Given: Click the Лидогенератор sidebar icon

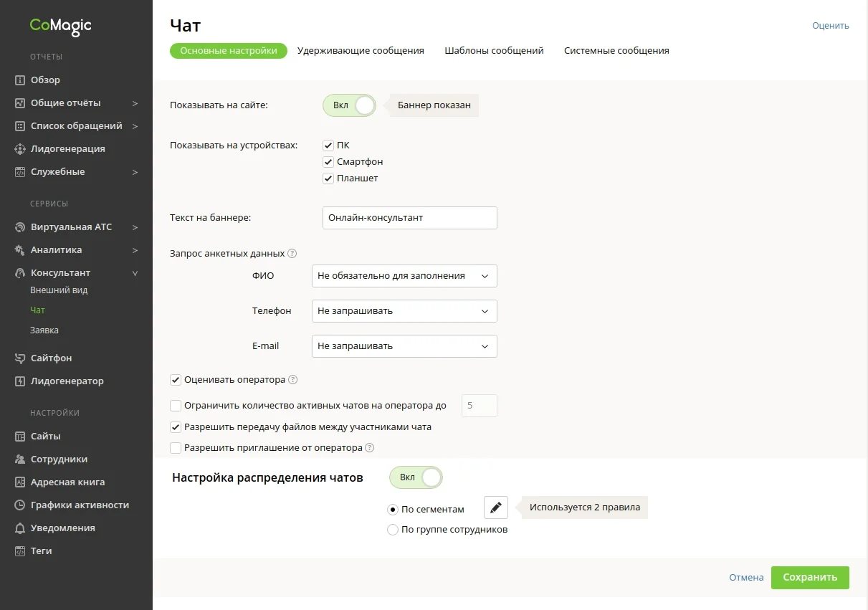Looking at the screenshot, I should point(20,381).
